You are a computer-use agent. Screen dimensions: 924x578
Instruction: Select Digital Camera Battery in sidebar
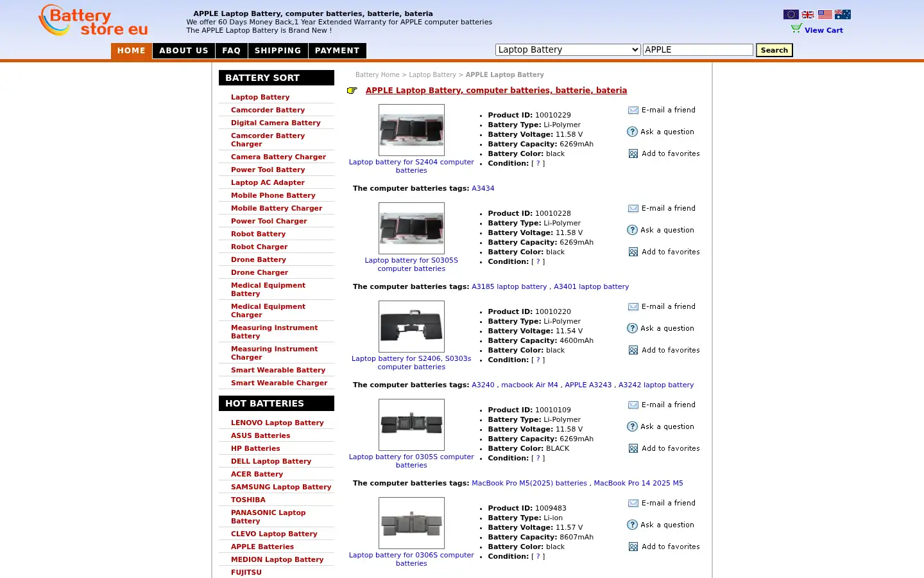[x=276, y=123]
